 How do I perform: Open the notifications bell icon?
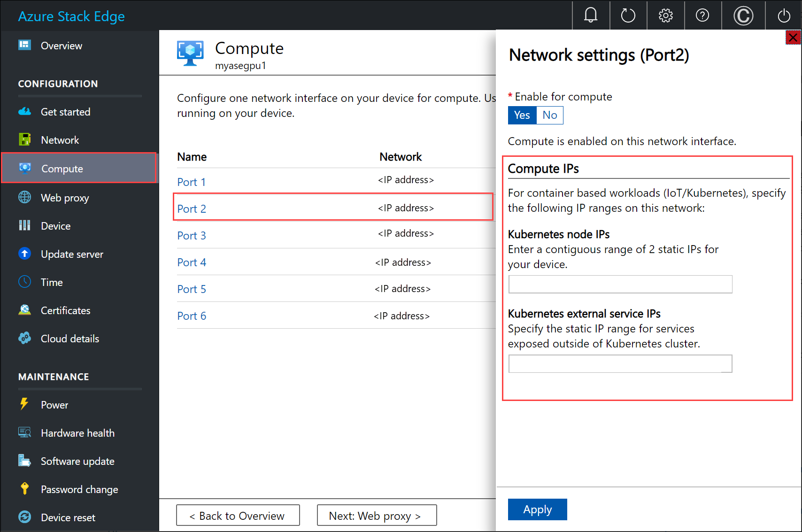[590, 15]
